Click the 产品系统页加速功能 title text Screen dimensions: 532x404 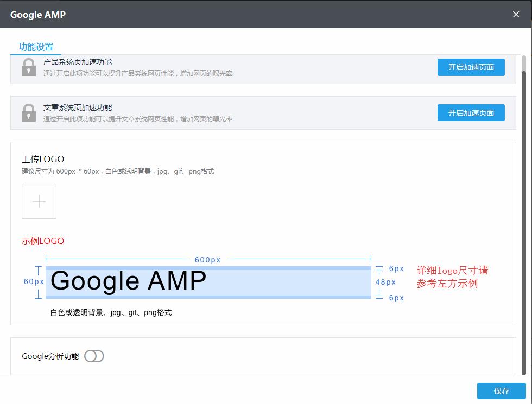tap(78, 62)
